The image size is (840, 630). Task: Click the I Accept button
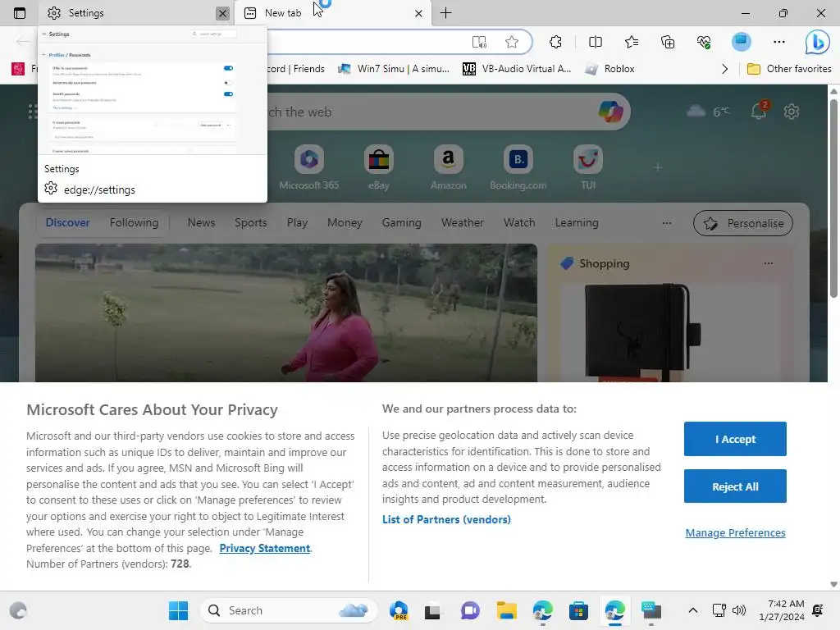(735, 439)
